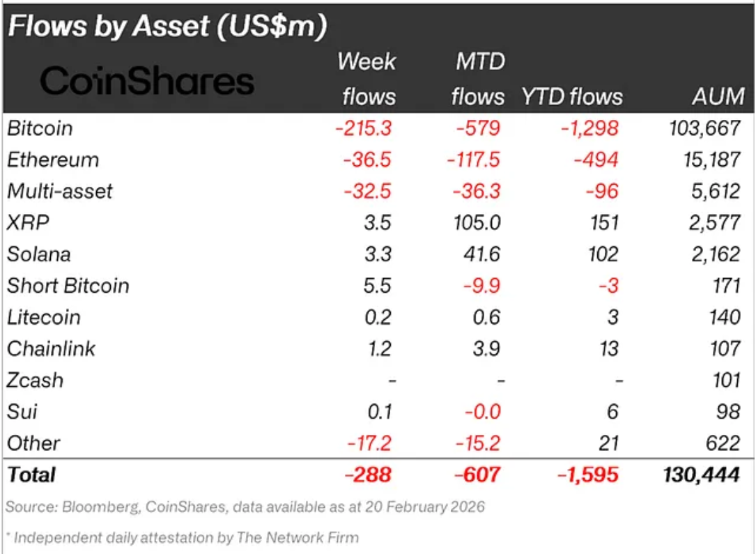
Task: Select the Solana row label
Action: pyautogui.click(x=38, y=254)
